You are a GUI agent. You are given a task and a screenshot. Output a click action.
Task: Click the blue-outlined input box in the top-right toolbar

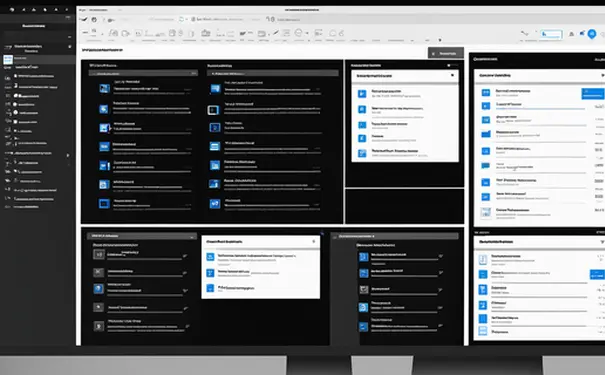tap(551, 34)
